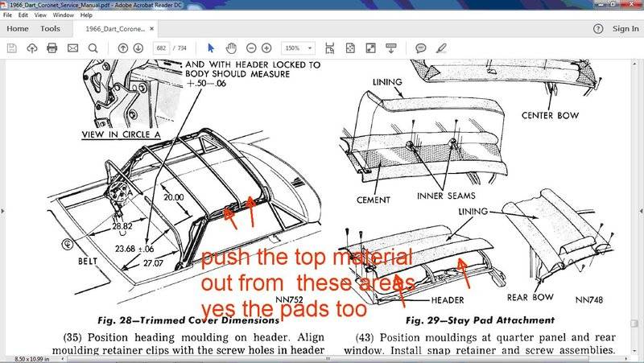Click the total page count 734
644x363 pixels.
coord(182,48)
